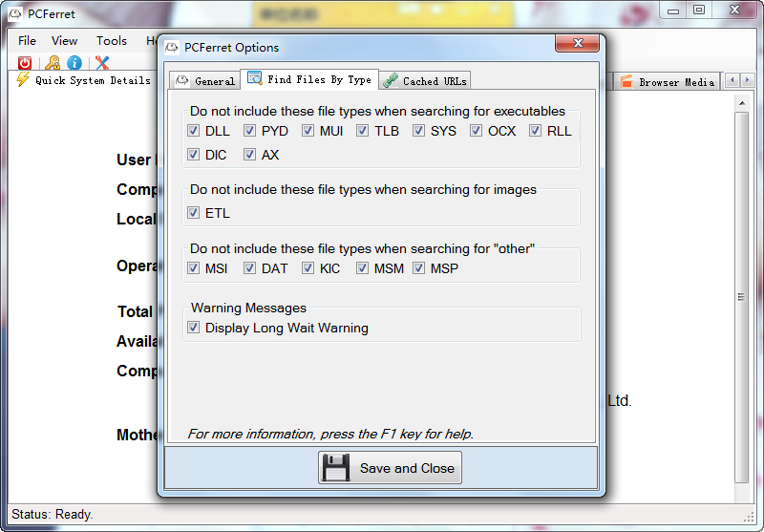Open the Cached URLs tab
The image size is (764, 532).
pos(425,81)
